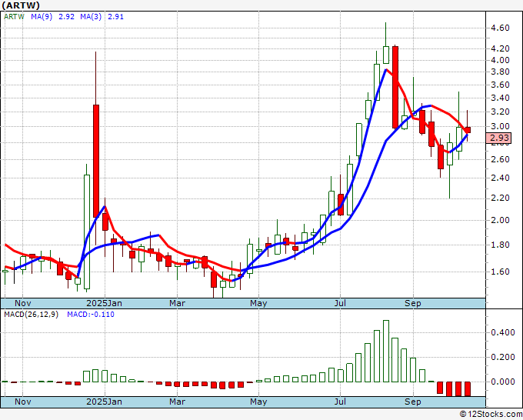Screen dimensions: 523x420
Task: Click the 2025Jan label on price axis
Action: (104, 303)
